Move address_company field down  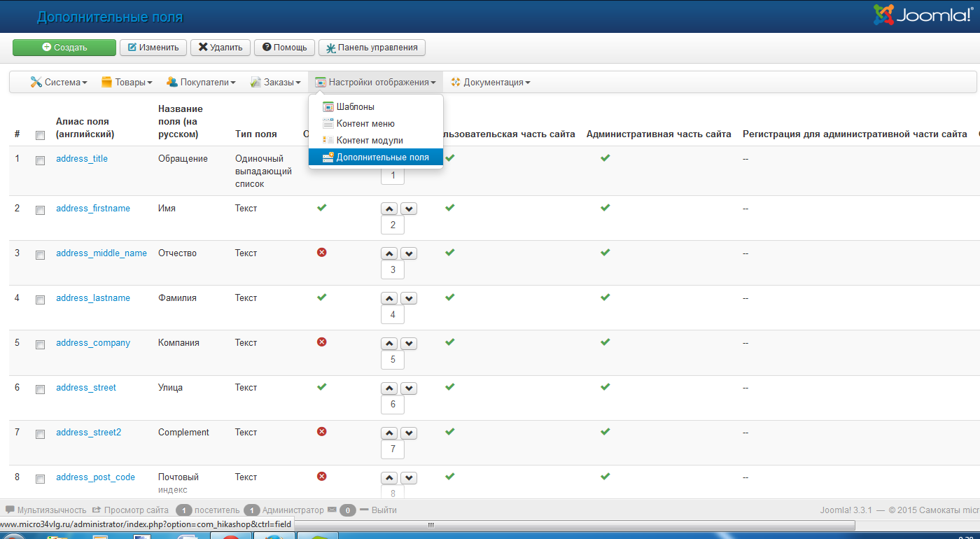pyautogui.click(x=409, y=343)
